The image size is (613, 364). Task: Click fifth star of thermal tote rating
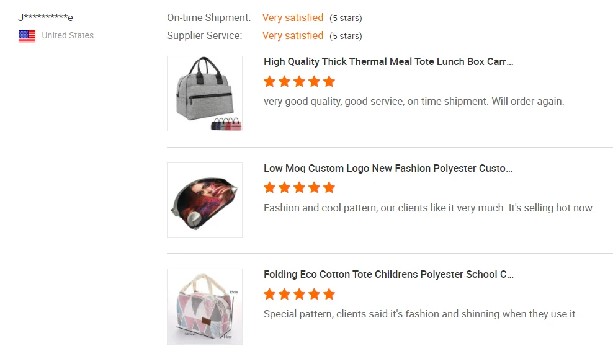pos(329,81)
